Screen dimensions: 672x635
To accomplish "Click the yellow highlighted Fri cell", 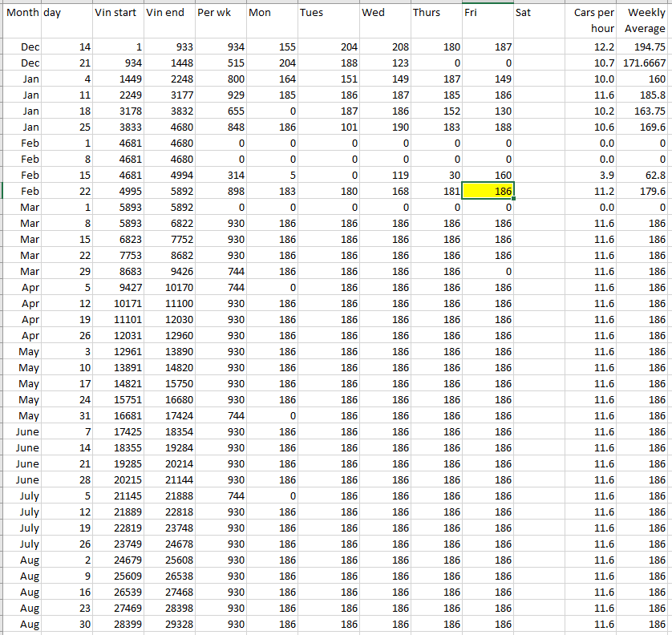I will tap(488, 192).
